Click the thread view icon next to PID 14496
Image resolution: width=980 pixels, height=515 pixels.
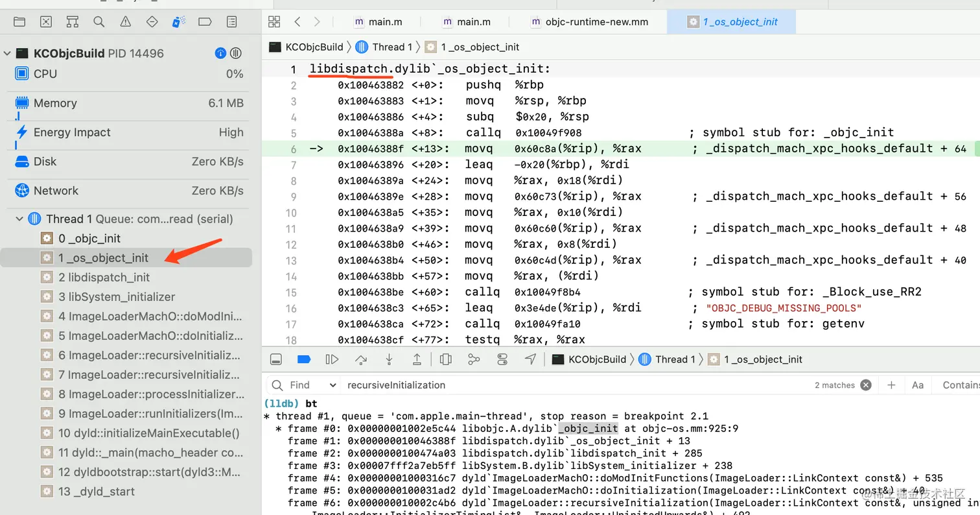(x=236, y=53)
